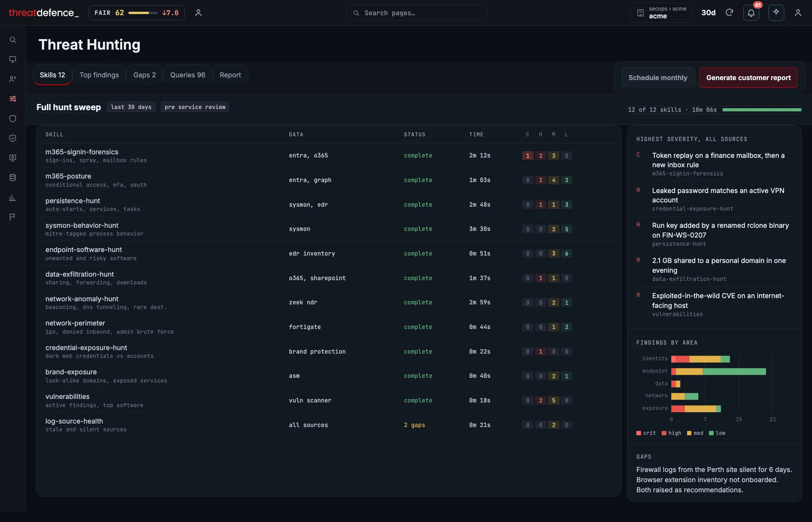
Task: Open the vulnerabilities skill row
Action: point(328,400)
